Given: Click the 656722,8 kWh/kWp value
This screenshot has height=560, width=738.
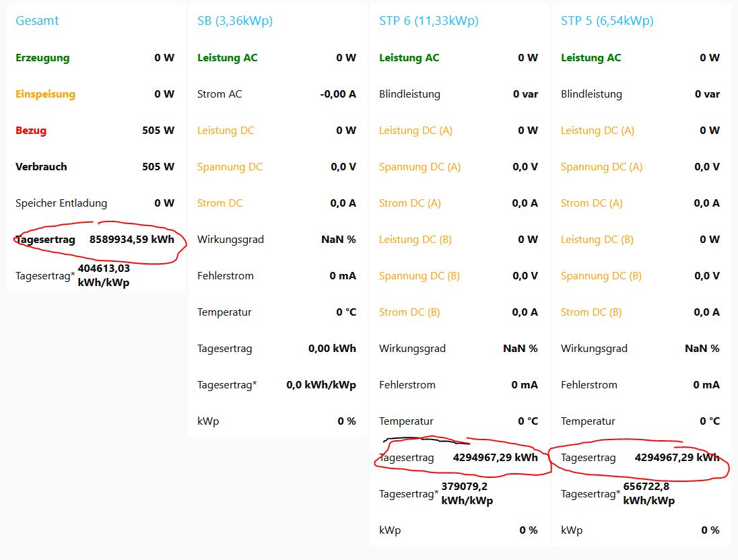Looking at the screenshot, I should 648,493.
